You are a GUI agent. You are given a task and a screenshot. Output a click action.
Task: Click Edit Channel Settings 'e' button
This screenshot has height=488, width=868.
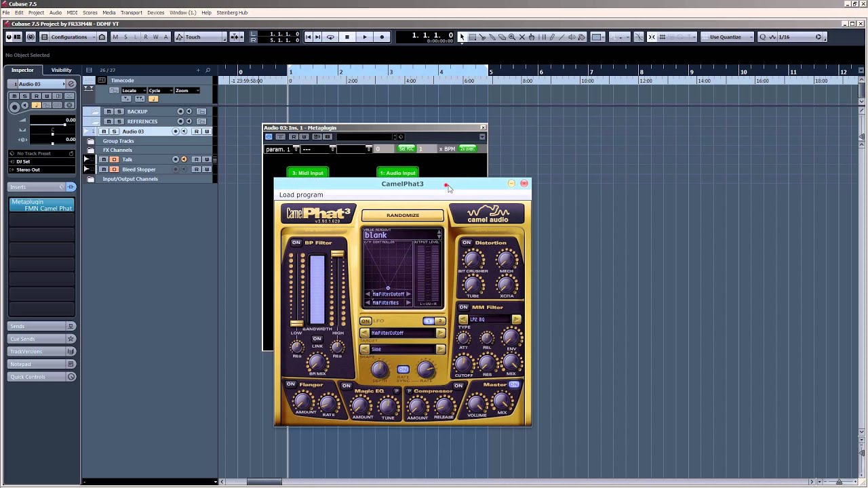71,84
